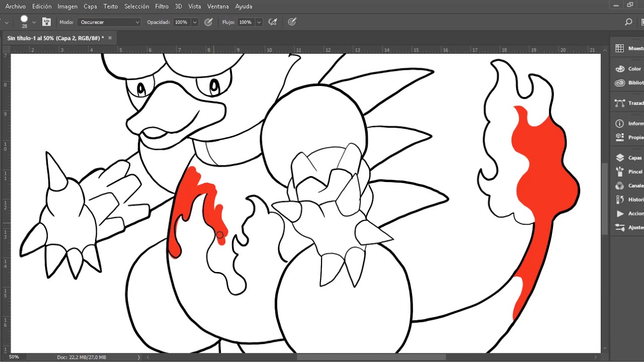The image size is (644, 362).
Task: Open the Modo Oscurecer blend dropdown
Action: pyautogui.click(x=109, y=22)
